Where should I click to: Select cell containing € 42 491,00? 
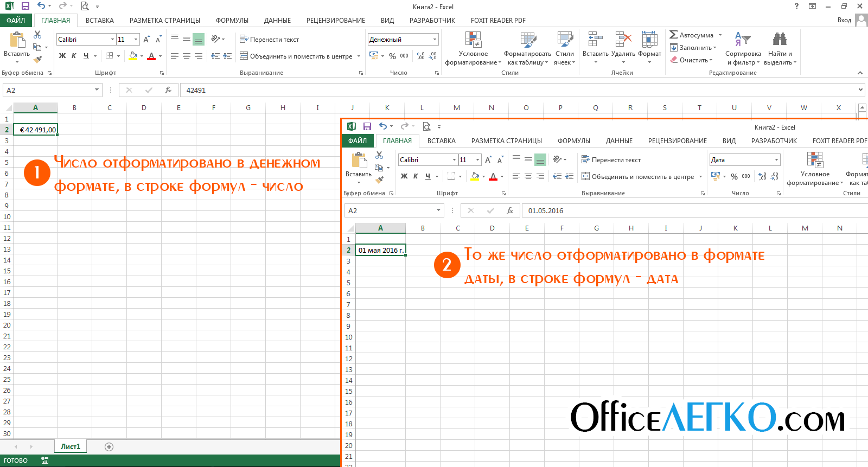coord(36,130)
